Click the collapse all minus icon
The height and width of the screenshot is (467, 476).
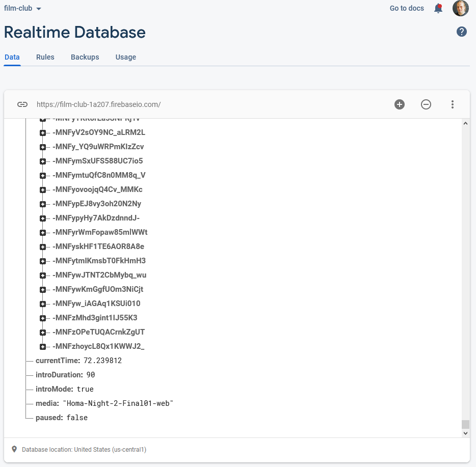click(x=426, y=104)
